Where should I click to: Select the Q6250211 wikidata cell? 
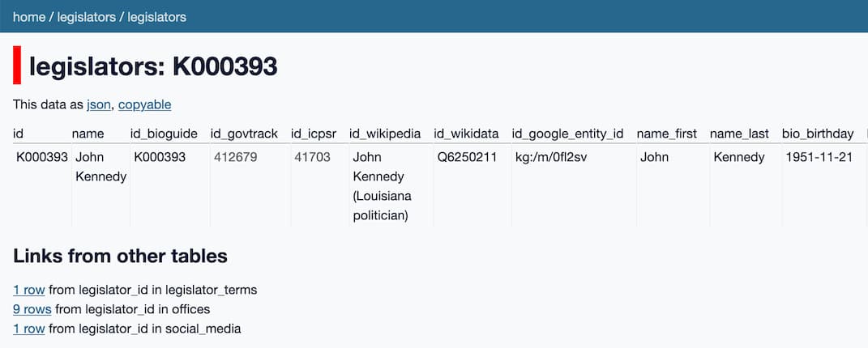point(467,157)
